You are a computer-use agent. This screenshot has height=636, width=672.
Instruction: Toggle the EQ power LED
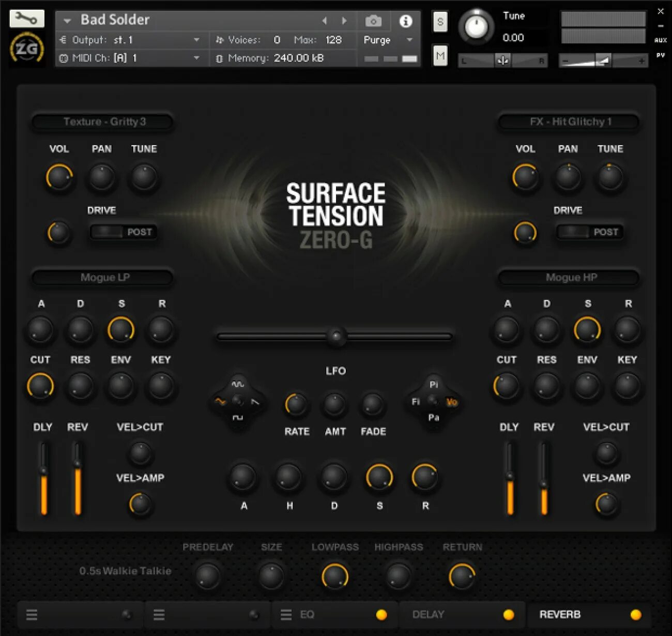coord(381,615)
